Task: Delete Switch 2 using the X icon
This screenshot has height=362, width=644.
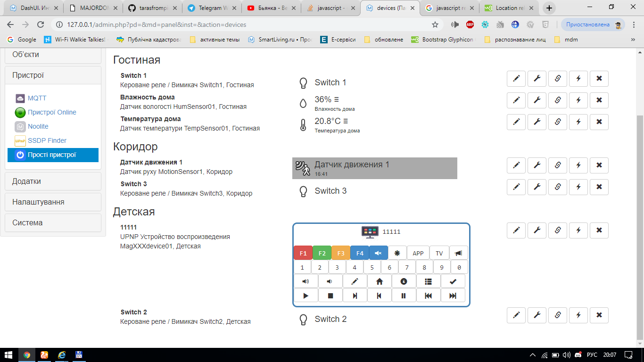Action: click(x=599, y=315)
